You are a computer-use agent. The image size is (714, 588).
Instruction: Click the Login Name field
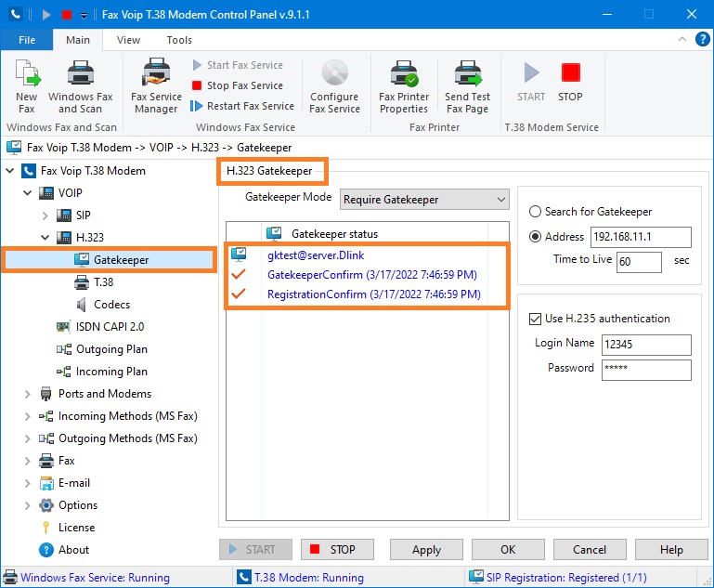pos(646,345)
